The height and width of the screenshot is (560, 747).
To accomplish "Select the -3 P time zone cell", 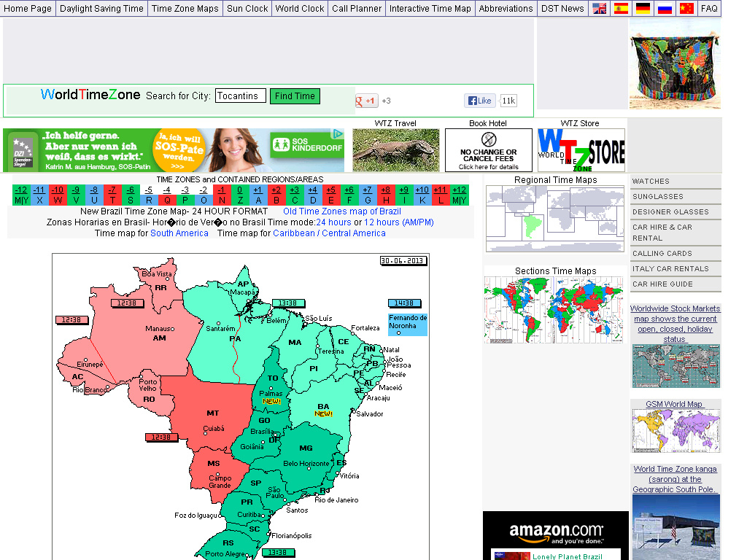I will (185, 195).
